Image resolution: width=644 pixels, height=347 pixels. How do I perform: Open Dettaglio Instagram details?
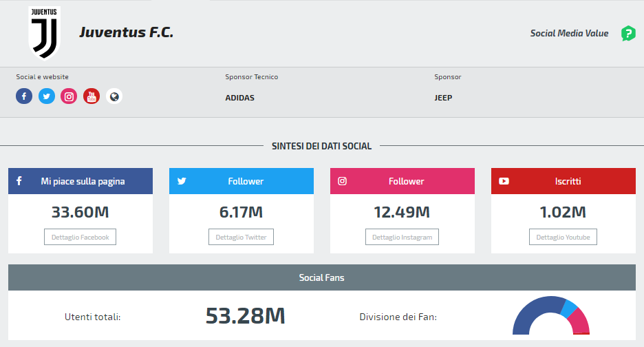[x=402, y=237]
